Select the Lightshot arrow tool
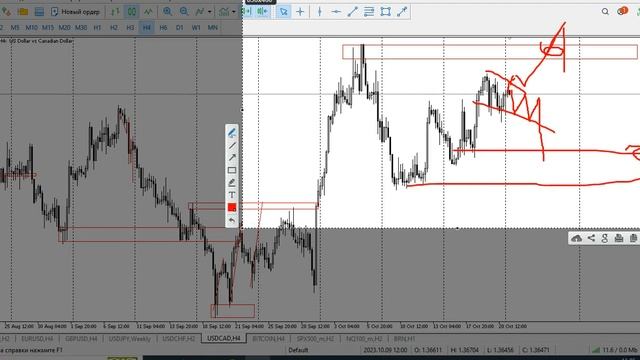Image resolution: width=640 pixels, height=360 pixels. (x=232, y=158)
